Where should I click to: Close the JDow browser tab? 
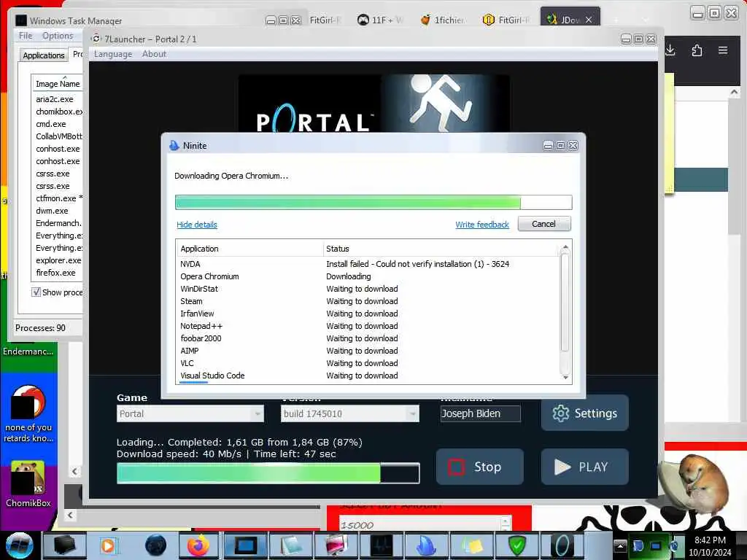tap(589, 20)
